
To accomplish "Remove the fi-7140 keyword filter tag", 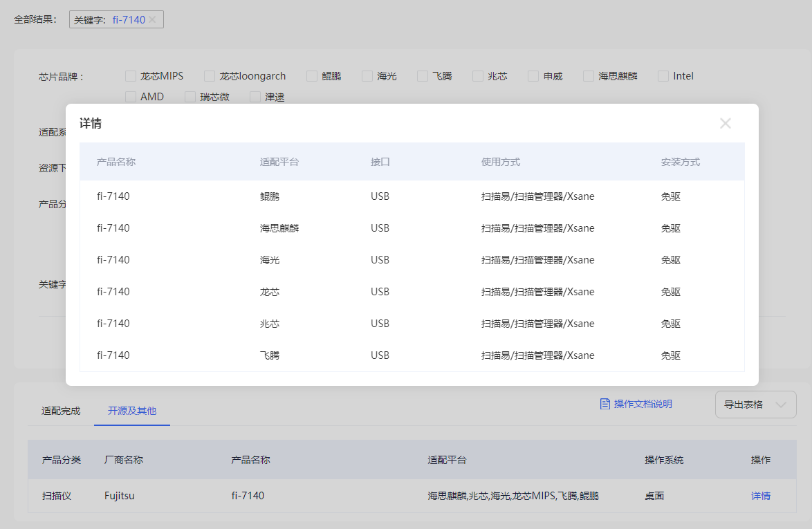I will click(x=152, y=20).
